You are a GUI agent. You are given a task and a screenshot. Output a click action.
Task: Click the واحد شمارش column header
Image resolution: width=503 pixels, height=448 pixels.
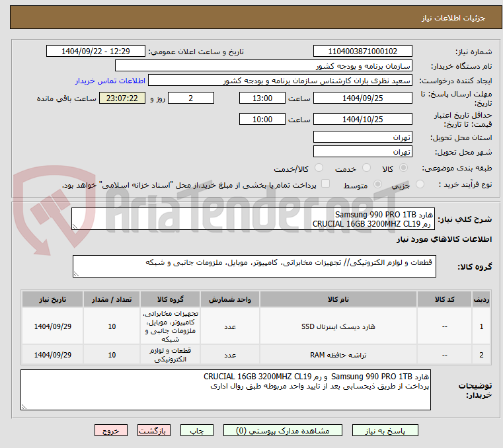229,299
